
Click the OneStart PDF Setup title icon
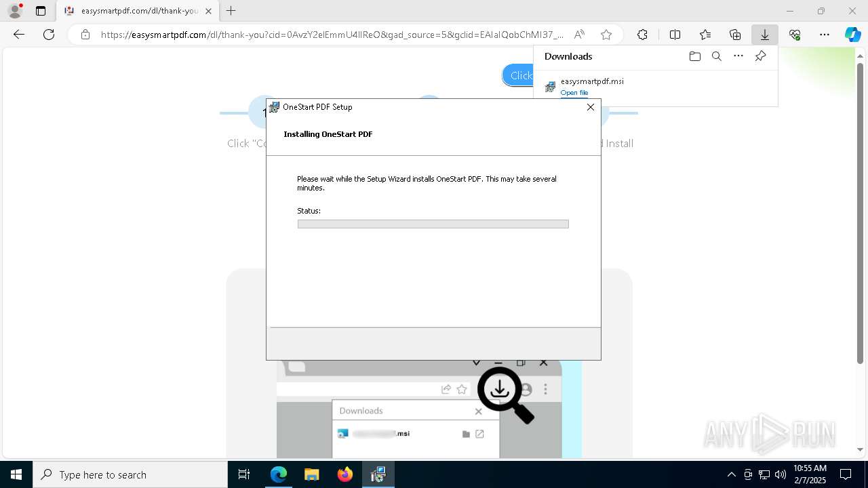(x=274, y=107)
